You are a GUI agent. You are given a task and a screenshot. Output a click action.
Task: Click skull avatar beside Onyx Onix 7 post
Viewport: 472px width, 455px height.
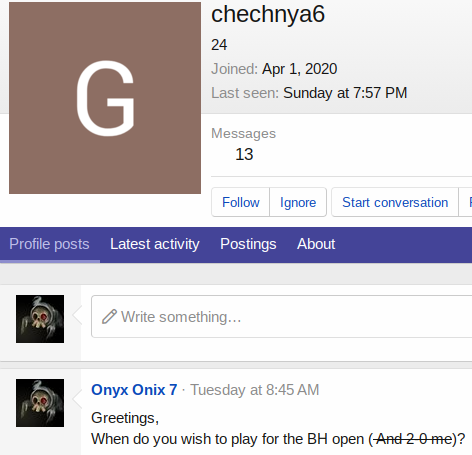pyautogui.click(x=40, y=403)
